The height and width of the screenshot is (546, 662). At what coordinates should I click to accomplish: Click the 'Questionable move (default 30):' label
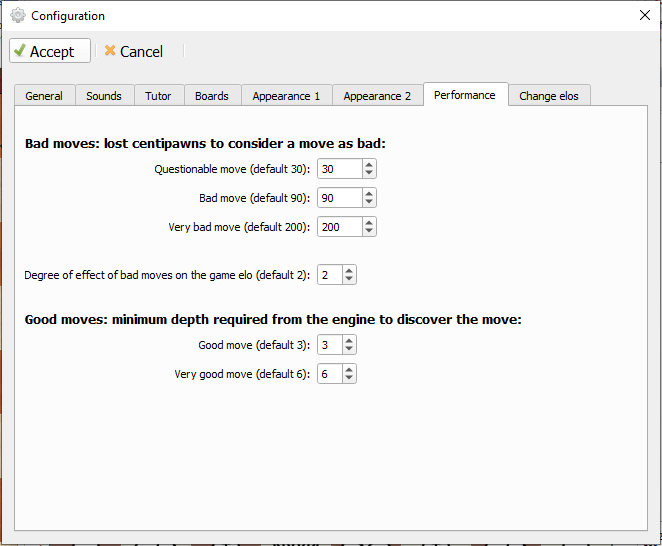[x=232, y=169]
